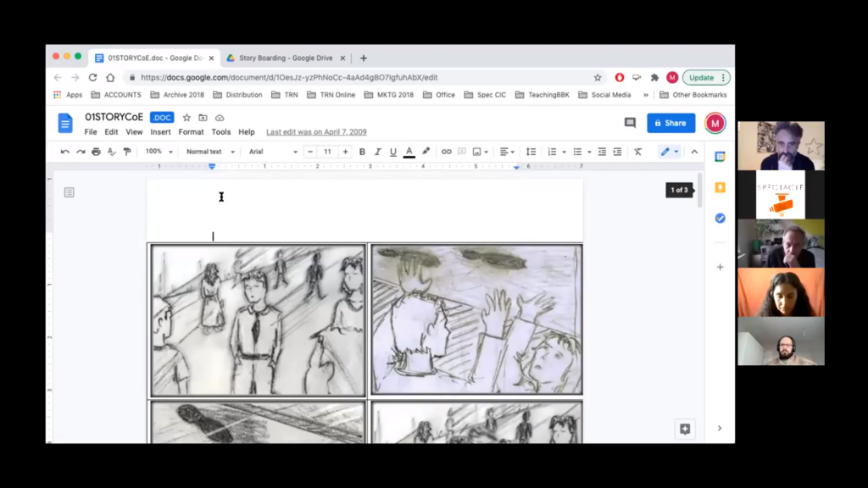Open the Tools menu
Viewport: 868px width, 488px height.
(x=221, y=132)
